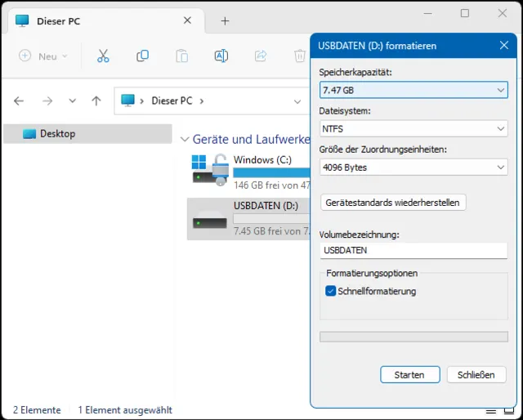The height and width of the screenshot is (420, 523).
Task: Click the Starten button
Action: [x=409, y=374]
